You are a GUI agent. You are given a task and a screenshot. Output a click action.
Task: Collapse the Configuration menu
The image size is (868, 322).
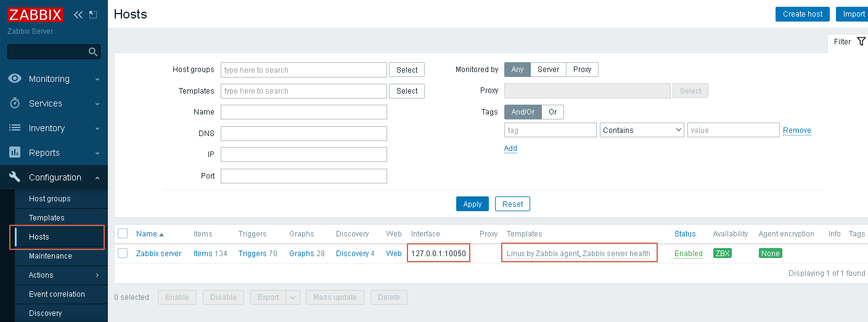pyautogui.click(x=97, y=177)
